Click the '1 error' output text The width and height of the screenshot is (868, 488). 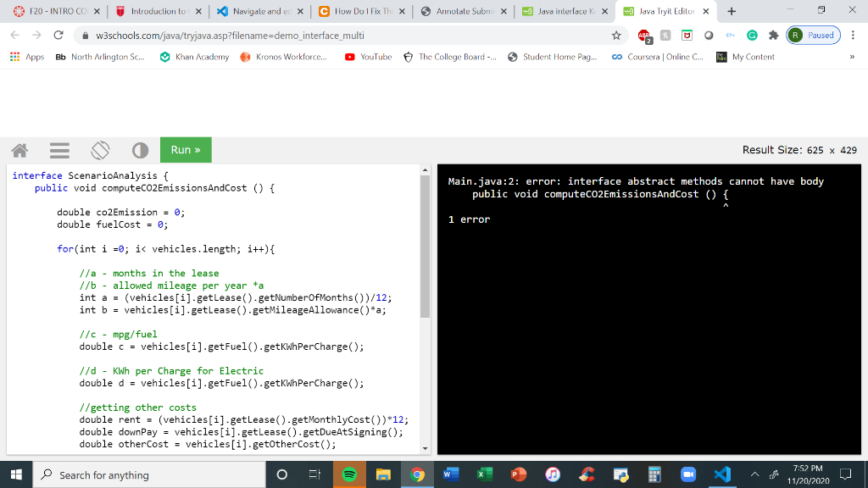pos(469,219)
